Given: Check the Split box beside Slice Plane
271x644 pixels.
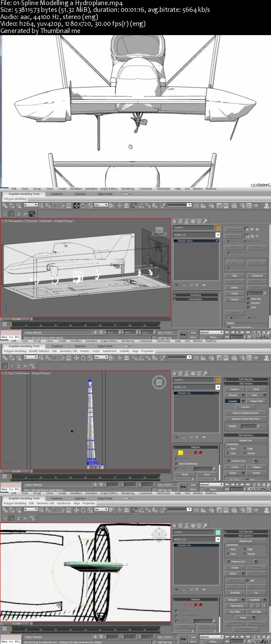Looking at the screenshot, I should tap(248, 581).
